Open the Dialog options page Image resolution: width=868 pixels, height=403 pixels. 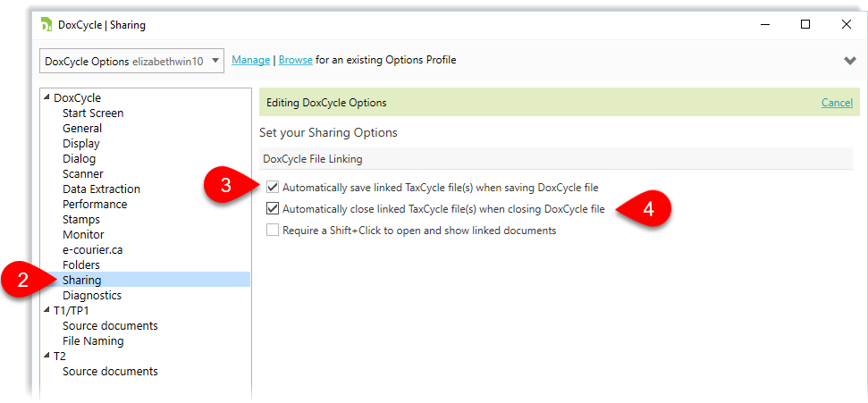click(x=80, y=158)
